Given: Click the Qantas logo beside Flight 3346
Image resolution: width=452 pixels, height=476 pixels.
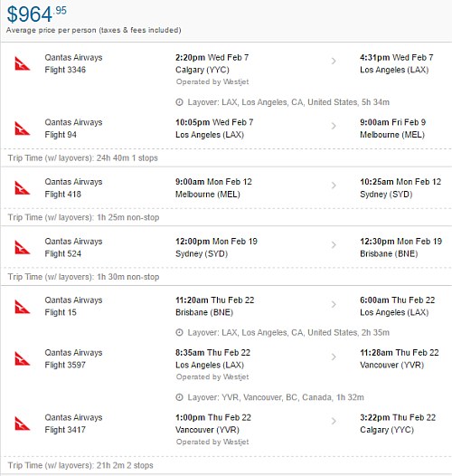Looking at the screenshot, I should coord(23,63).
